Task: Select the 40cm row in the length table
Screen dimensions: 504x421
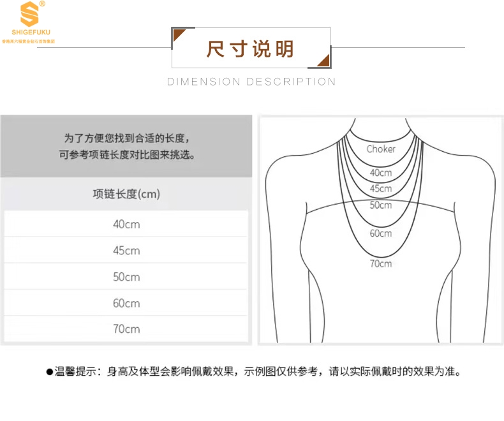Action: coord(126,225)
